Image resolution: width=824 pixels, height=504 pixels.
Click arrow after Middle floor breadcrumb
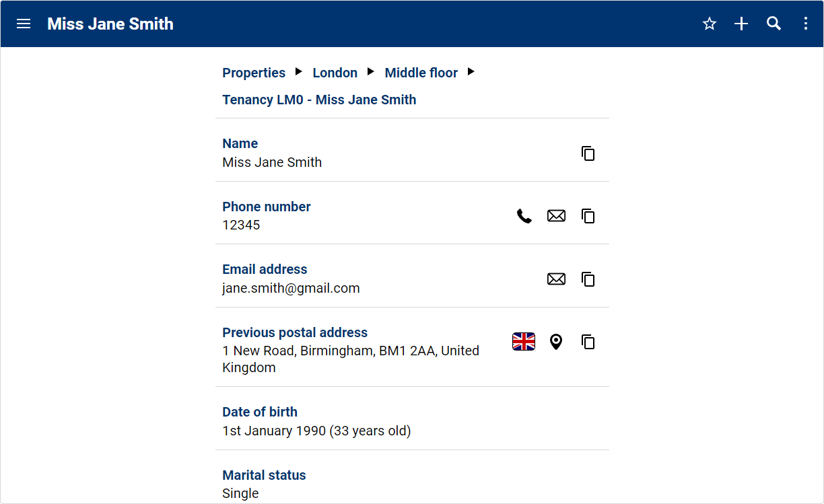pyautogui.click(x=471, y=71)
